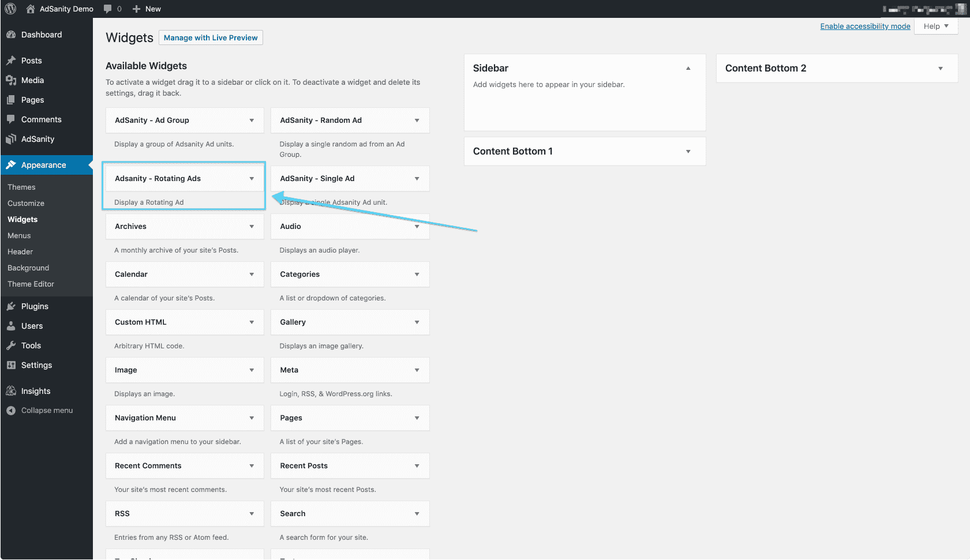970x560 pixels.
Task: Expand the Categories widget arrow
Action: pos(417,275)
